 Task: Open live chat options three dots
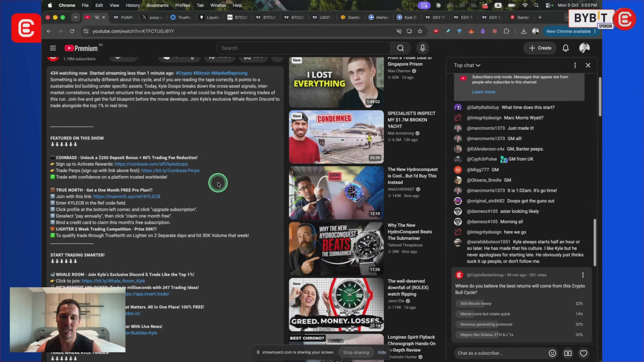click(x=575, y=65)
